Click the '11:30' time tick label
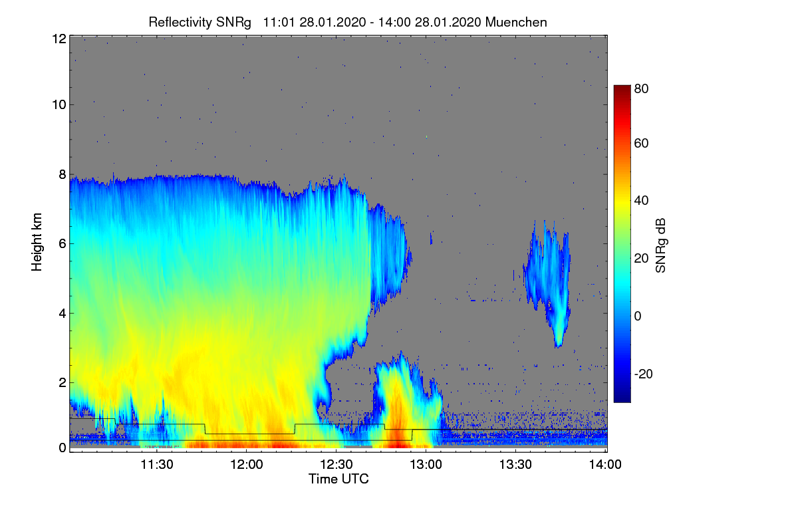Screen dimensions: 798x532 click(157, 465)
